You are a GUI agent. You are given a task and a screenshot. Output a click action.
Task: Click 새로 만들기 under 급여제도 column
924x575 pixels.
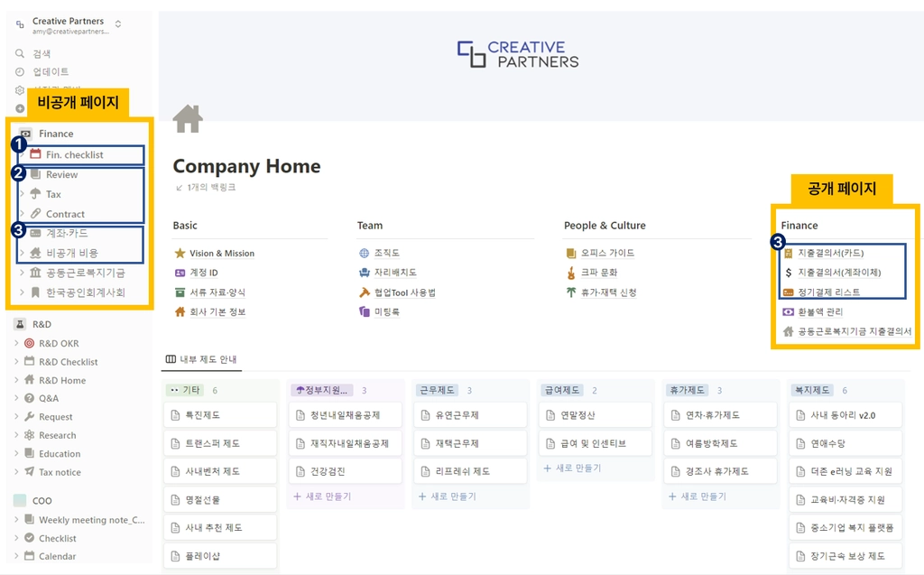pyautogui.click(x=572, y=468)
